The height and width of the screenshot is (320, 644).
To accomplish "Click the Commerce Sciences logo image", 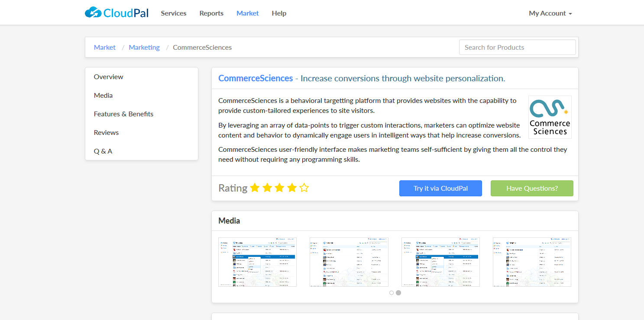I will pos(550,117).
